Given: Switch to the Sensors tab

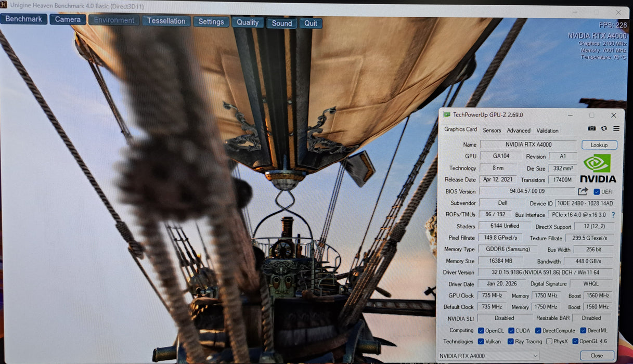Looking at the screenshot, I should (492, 131).
